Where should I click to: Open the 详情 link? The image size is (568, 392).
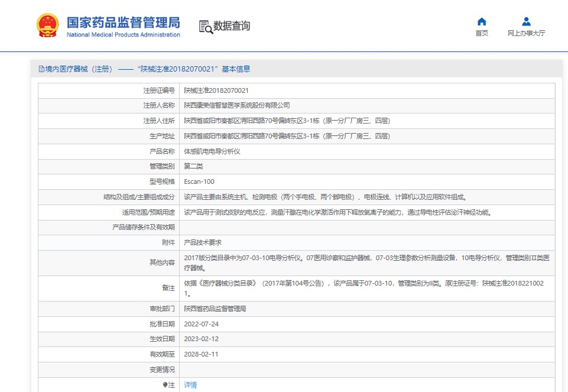click(x=190, y=385)
